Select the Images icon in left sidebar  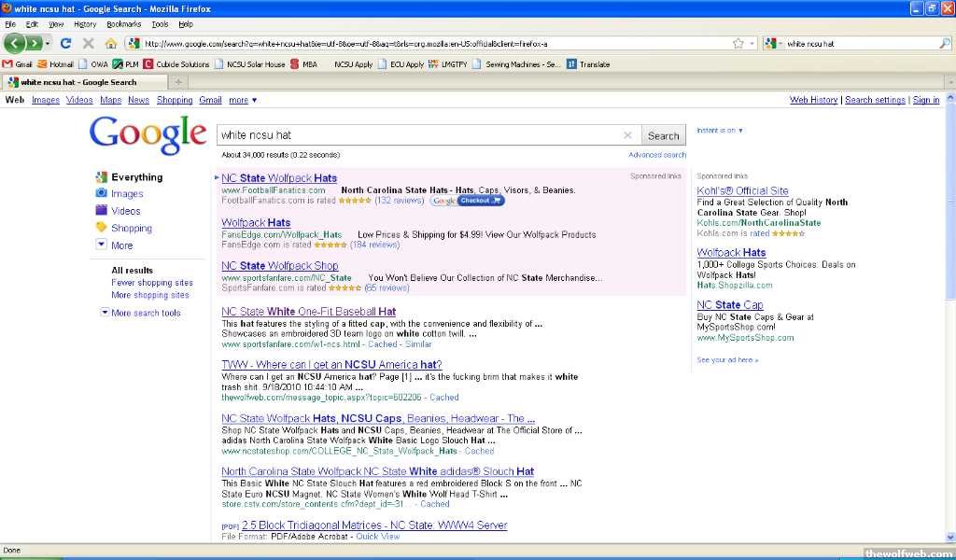[101, 193]
